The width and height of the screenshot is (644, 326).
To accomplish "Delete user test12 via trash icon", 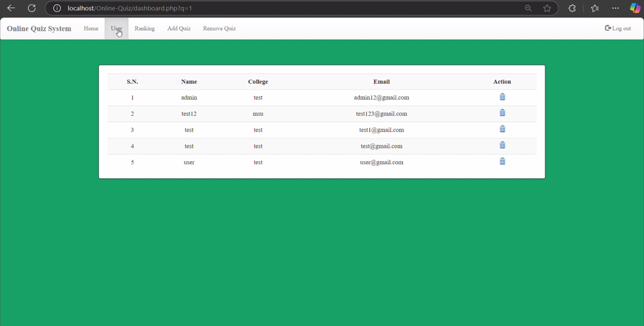I will point(502,113).
